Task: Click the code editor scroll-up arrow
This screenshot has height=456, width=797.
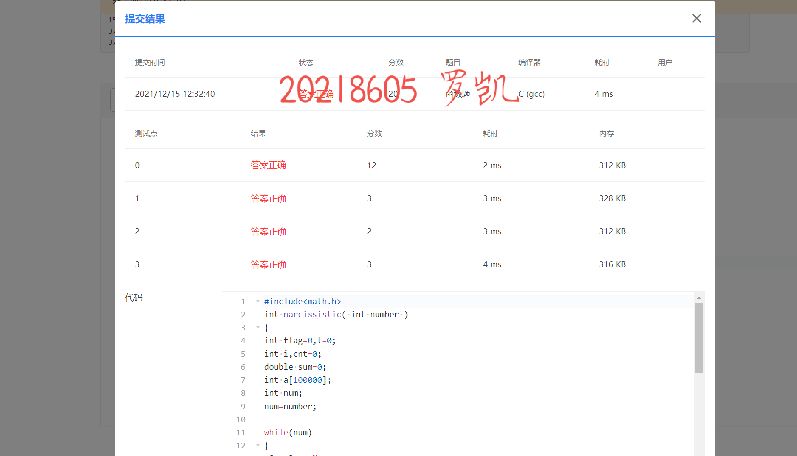Action: (x=699, y=298)
